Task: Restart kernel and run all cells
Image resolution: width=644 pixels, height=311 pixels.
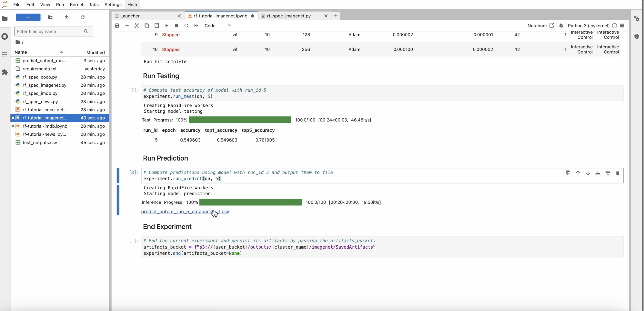Action: (196, 26)
